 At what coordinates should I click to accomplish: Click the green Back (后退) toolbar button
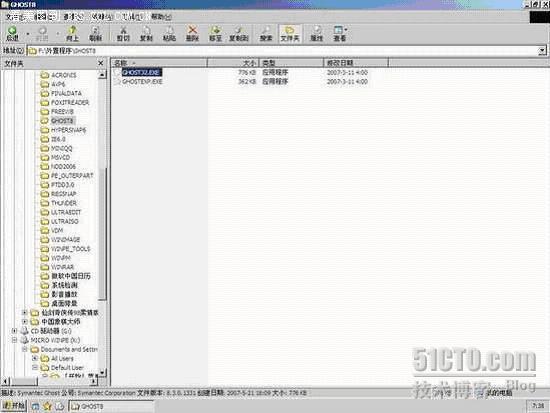pyautogui.click(x=12, y=33)
